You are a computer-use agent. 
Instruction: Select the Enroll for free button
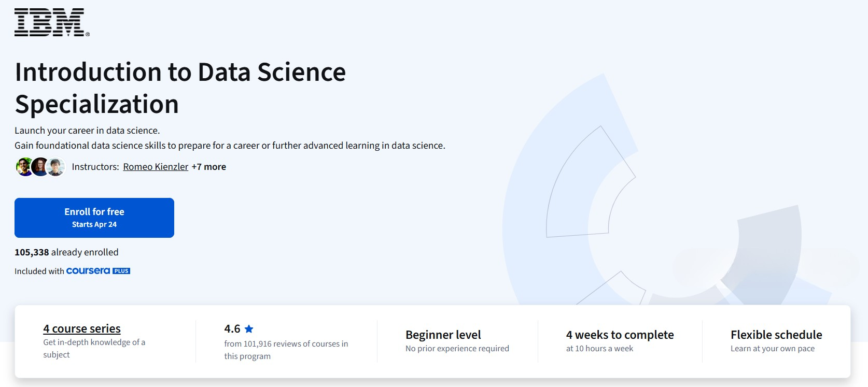(94, 218)
